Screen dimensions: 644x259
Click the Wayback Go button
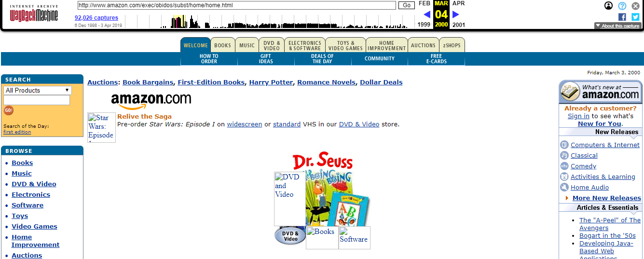point(407,5)
